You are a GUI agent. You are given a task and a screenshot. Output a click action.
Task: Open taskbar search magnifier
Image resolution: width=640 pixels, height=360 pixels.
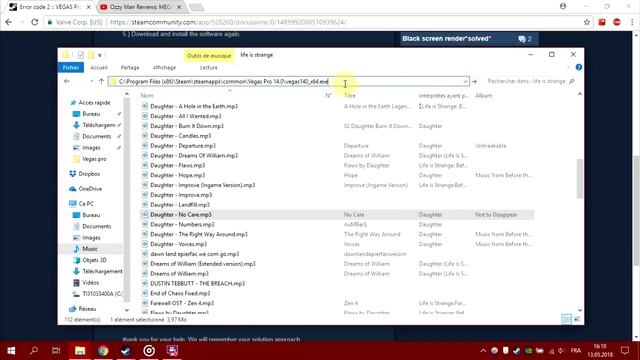pyautogui.click(x=34, y=351)
